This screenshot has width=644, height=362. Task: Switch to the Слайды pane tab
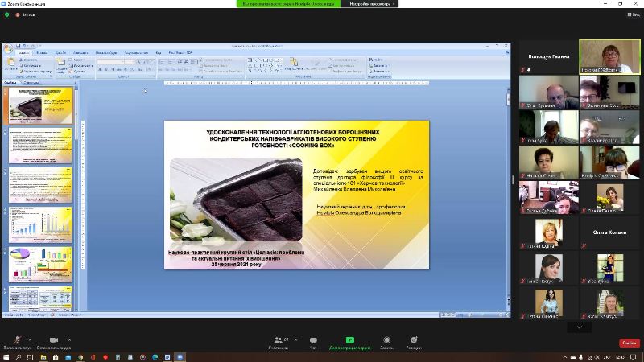click(x=10, y=83)
